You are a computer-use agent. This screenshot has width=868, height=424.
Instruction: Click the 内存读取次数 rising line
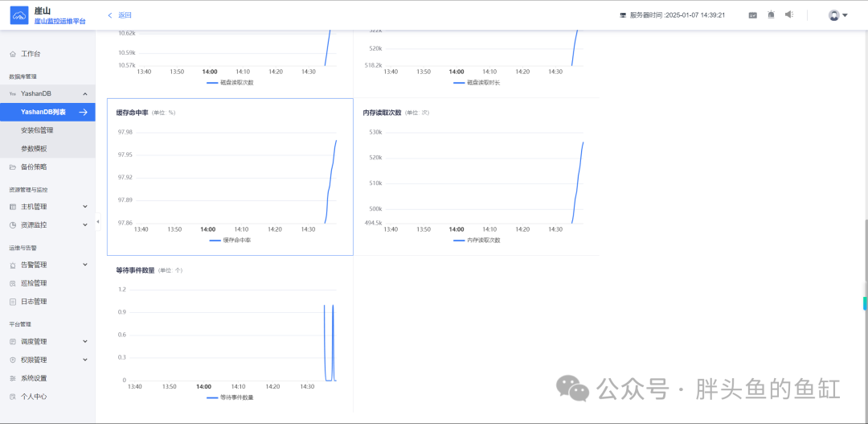coord(578,183)
